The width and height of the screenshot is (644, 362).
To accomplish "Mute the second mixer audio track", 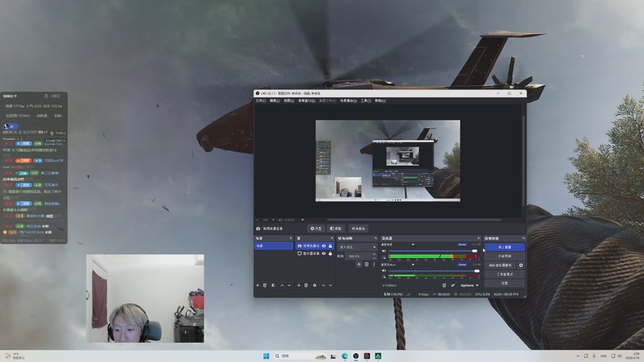I will tap(384, 270).
